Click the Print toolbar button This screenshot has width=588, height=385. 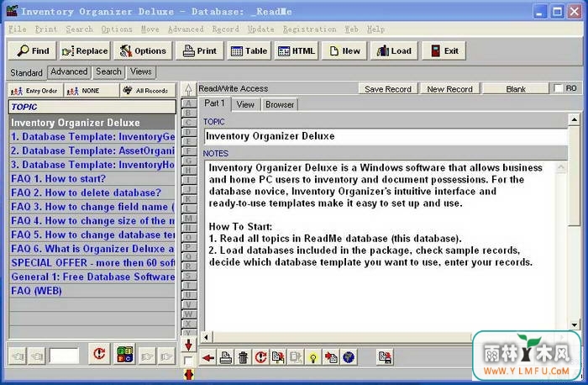[x=200, y=50]
